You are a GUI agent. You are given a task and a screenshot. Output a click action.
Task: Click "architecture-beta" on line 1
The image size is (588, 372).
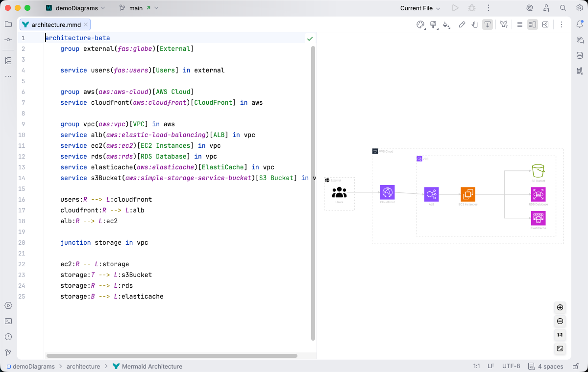click(x=77, y=38)
